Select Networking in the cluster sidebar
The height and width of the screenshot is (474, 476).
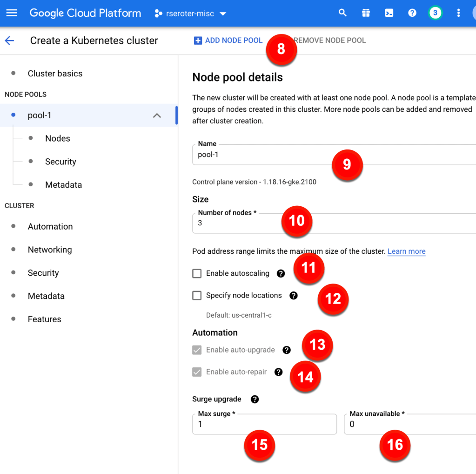point(50,250)
